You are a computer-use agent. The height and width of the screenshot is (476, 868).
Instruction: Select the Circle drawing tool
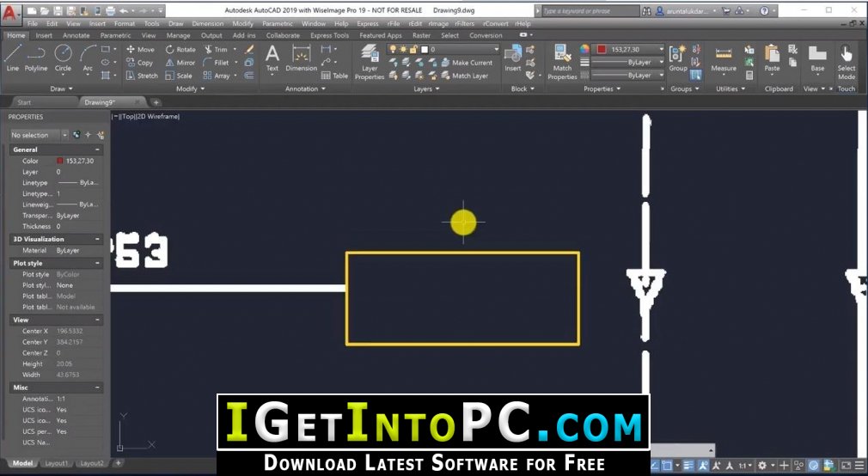[x=63, y=58]
